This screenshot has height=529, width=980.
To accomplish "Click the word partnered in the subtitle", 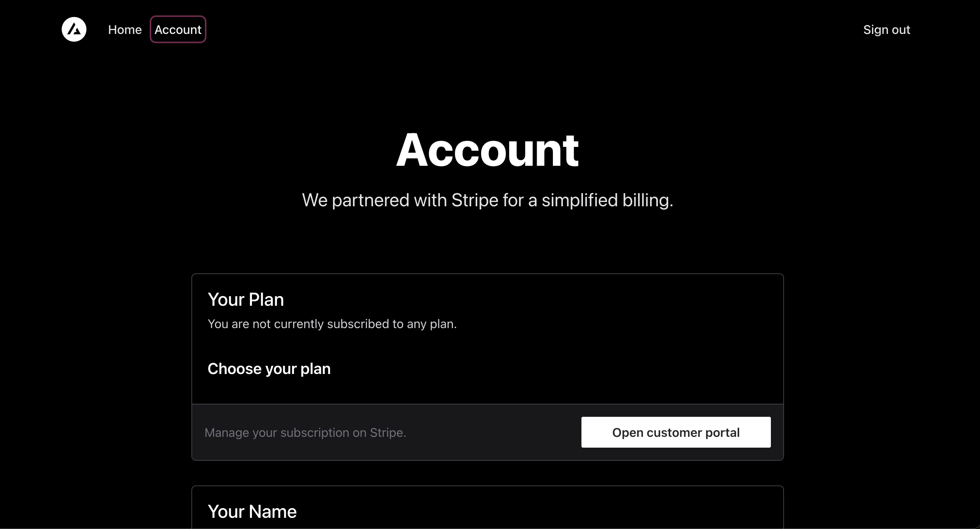I will click(370, 200).
